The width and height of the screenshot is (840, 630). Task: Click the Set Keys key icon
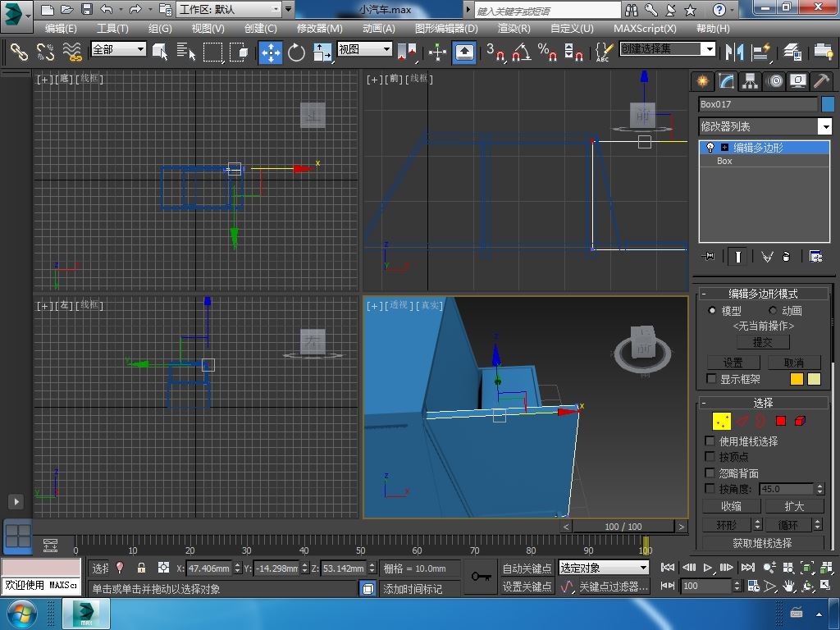(482, 577)
